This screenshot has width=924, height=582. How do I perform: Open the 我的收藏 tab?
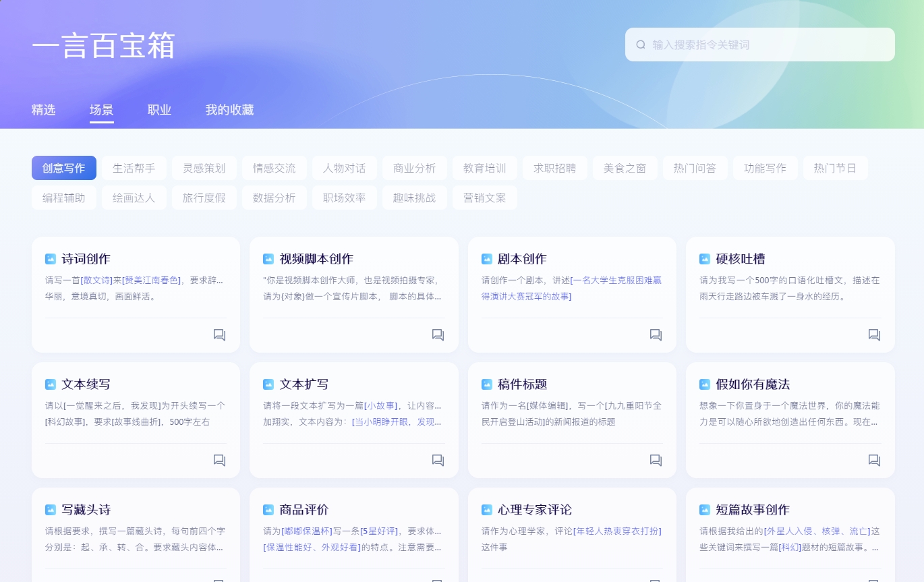(x=229, y=110)
